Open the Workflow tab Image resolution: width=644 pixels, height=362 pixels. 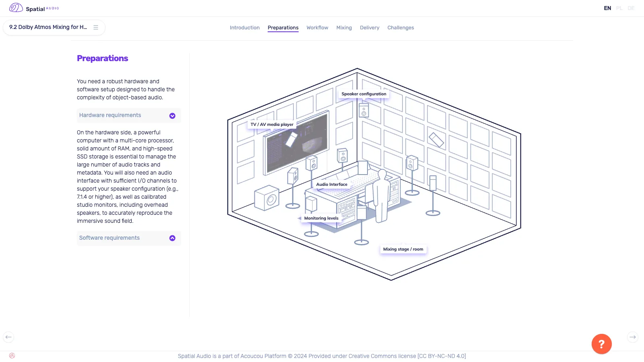click(317, 28)
